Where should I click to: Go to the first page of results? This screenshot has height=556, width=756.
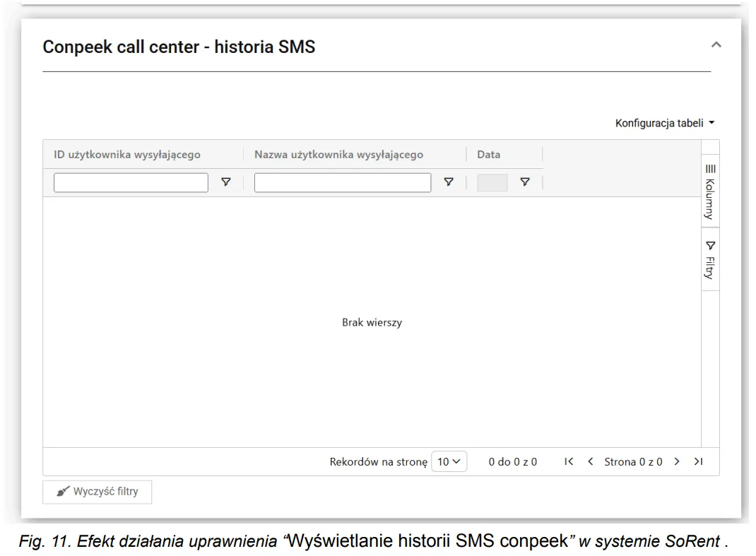(569, 461)
